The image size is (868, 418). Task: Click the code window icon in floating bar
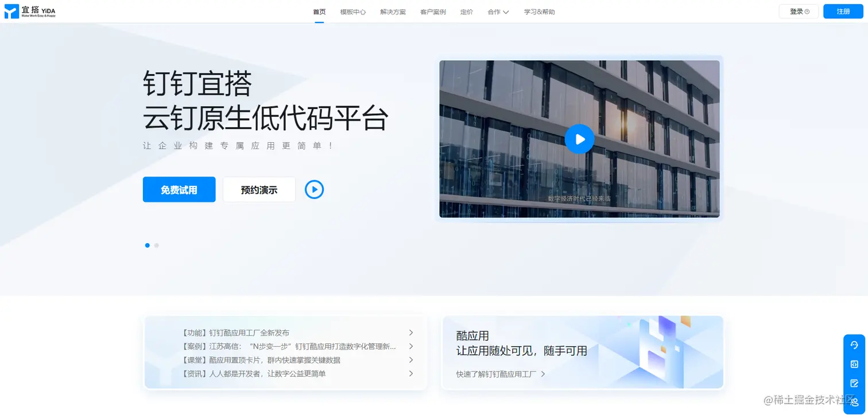tap(854, 364)
